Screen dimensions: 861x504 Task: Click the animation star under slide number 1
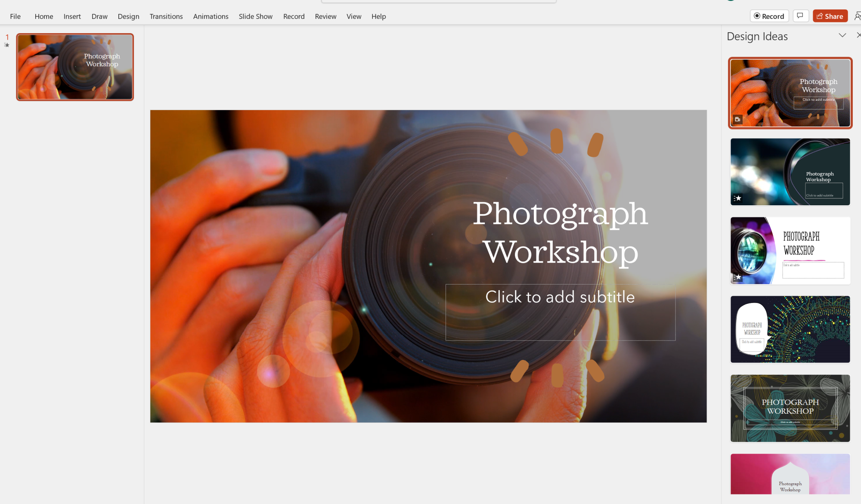tap(7, 45)
